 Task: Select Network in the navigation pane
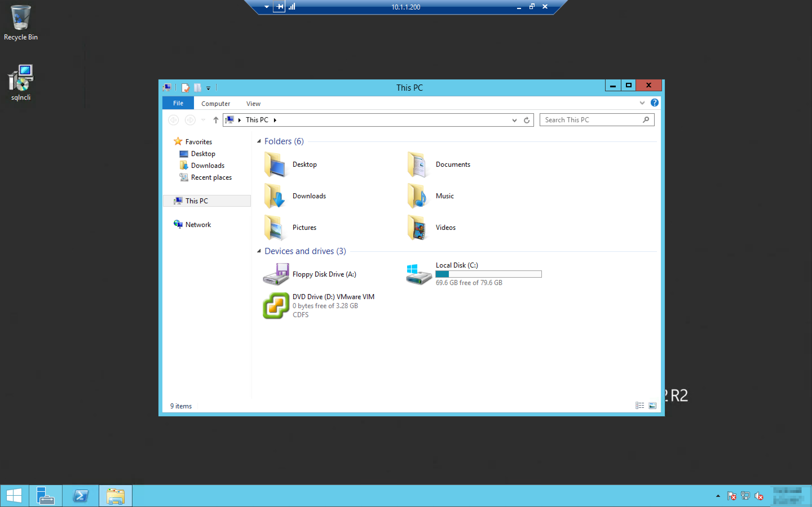click(x=198, y=225)
